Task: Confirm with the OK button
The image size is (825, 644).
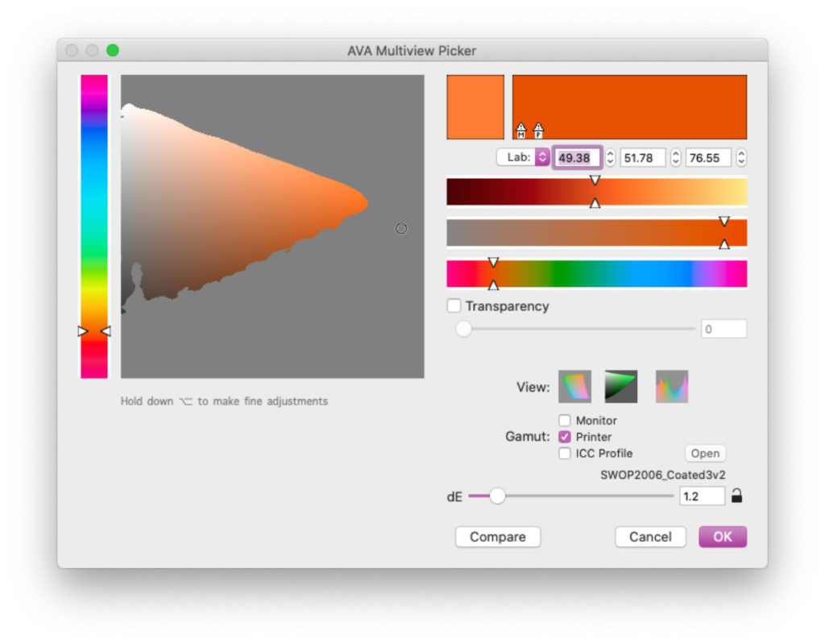Action: pos(722,537)
